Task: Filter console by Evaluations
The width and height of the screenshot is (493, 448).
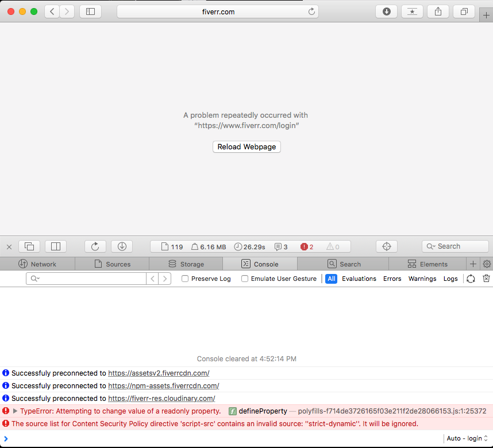Action: point(359,279)
